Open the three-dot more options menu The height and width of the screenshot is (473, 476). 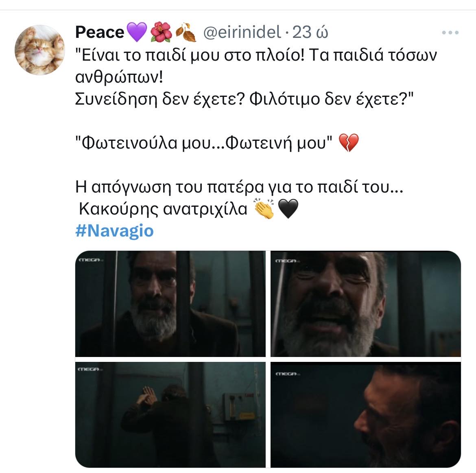tap(450, 33)
